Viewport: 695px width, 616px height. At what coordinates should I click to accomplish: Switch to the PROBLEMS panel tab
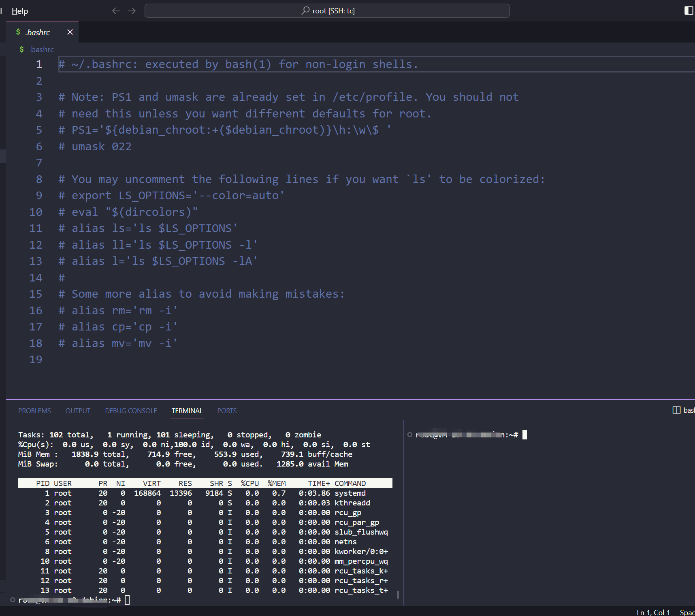(34, 411)
